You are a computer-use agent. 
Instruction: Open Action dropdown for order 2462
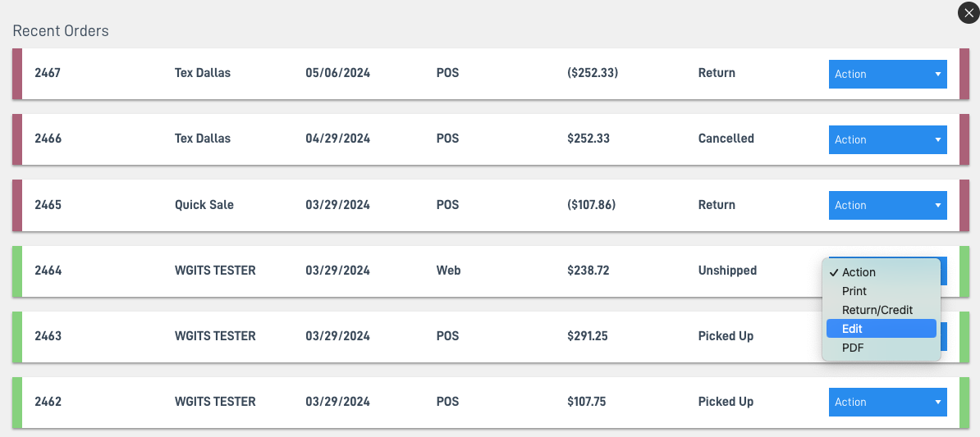click(x=887, y=402)
